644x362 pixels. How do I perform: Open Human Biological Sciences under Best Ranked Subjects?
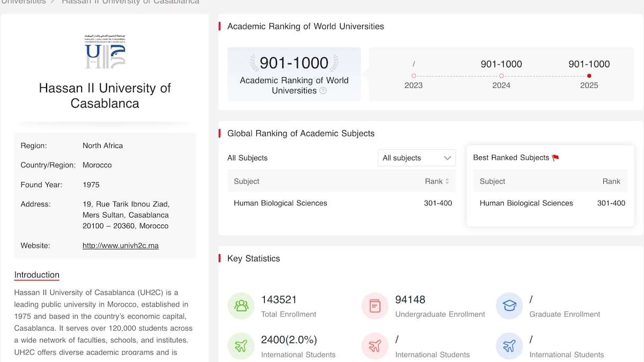(526, 203)
